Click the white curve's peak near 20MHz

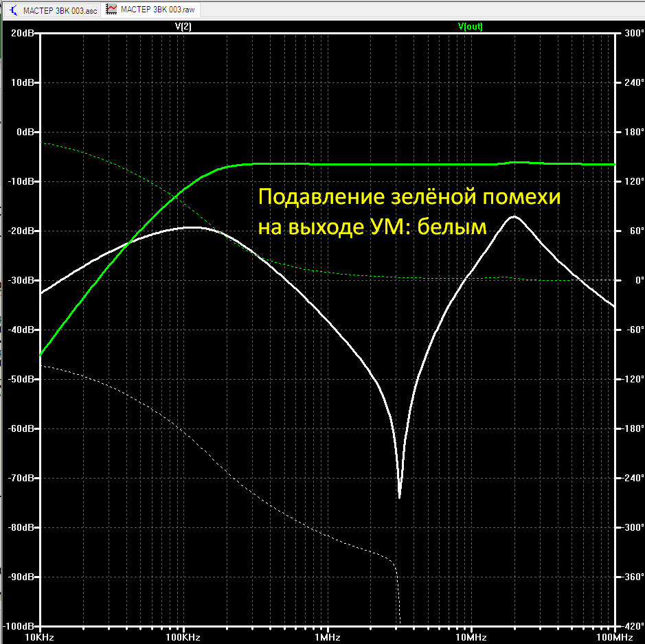514,217
